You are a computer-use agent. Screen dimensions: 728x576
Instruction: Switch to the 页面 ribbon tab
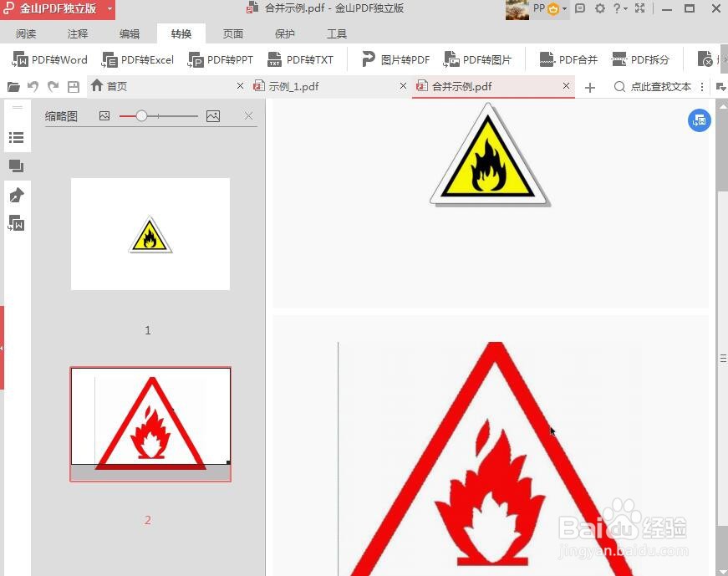coord(233,34)
